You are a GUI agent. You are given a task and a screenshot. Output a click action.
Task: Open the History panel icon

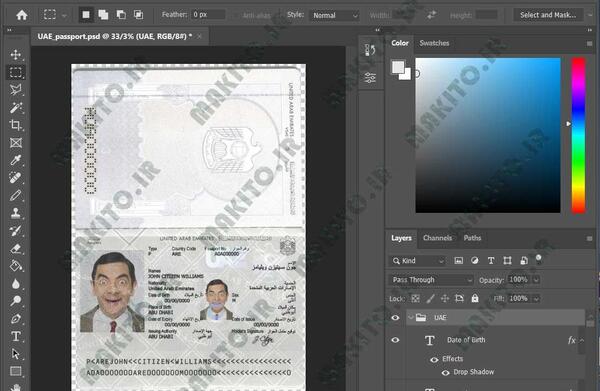coord(370,50)
